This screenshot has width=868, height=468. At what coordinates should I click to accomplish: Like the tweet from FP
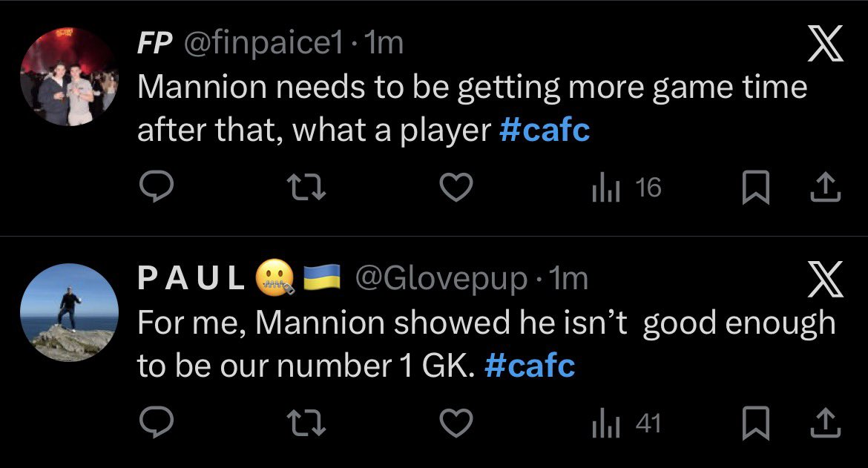click(x=456, y=187)
